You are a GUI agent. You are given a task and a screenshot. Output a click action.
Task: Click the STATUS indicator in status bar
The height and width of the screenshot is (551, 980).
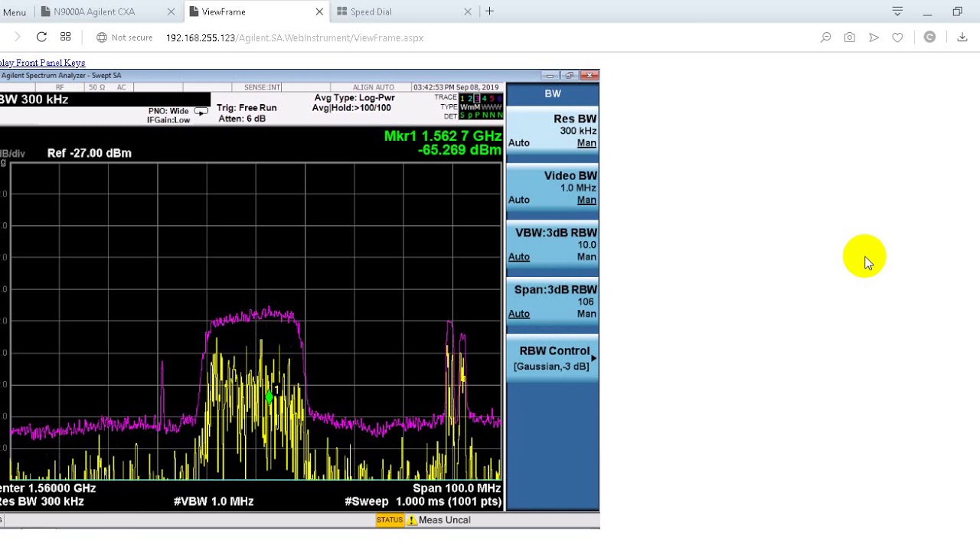[390, 520]
